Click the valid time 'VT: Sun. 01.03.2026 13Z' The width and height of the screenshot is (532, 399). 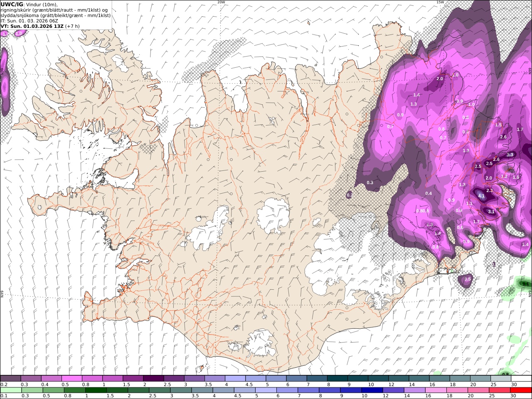tap(32, 26)
